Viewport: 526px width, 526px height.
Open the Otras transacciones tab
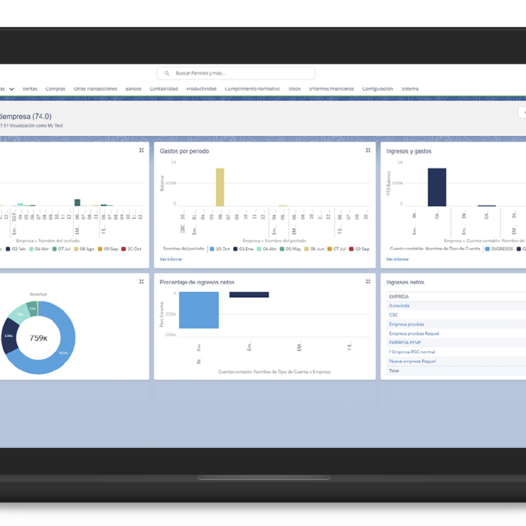point(95,89)
